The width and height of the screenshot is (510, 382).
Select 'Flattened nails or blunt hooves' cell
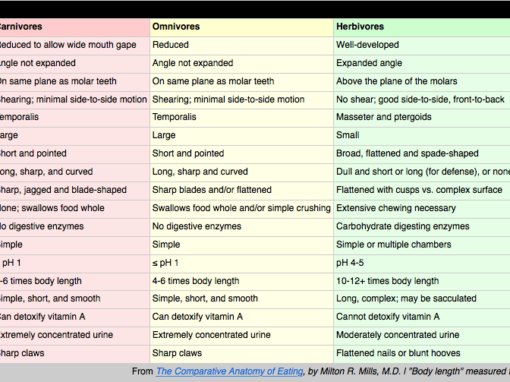point(422,354)
